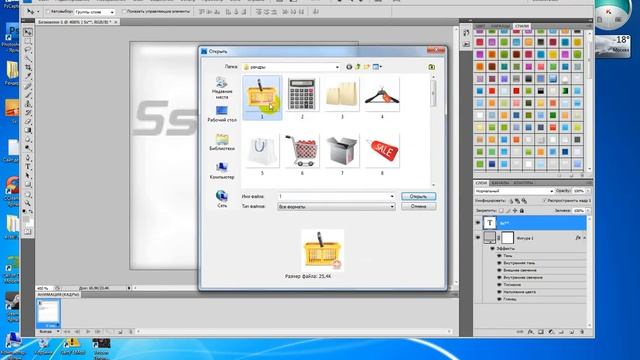Select the Move tool in Photoshop toolbar

click(28, 32)
